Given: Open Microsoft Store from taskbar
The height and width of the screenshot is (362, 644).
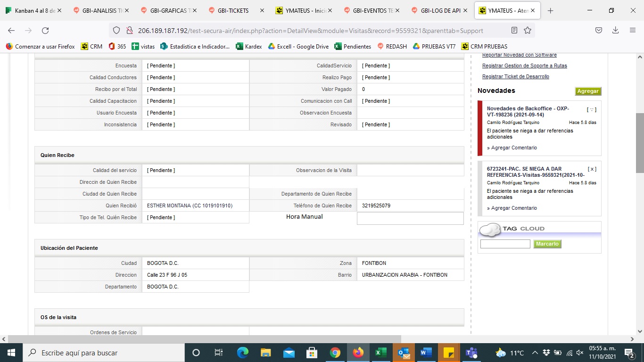Looking at the screenshot, I should [312, 353].
